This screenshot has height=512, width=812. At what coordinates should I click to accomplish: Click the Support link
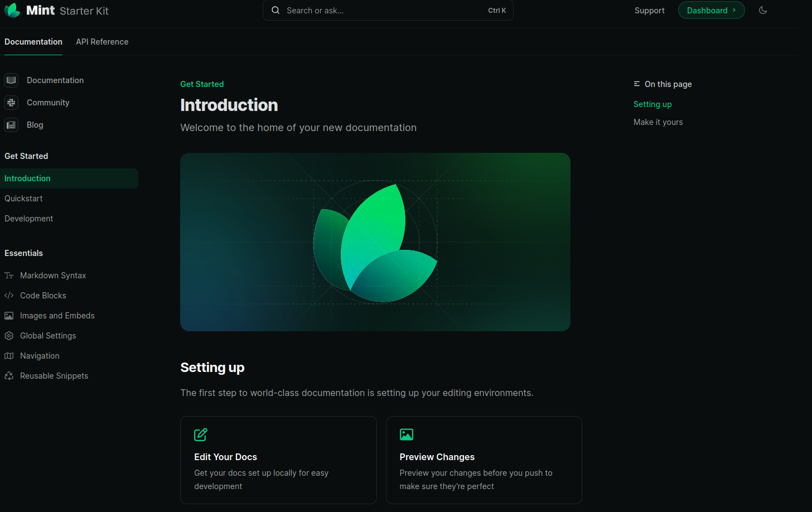649,10
